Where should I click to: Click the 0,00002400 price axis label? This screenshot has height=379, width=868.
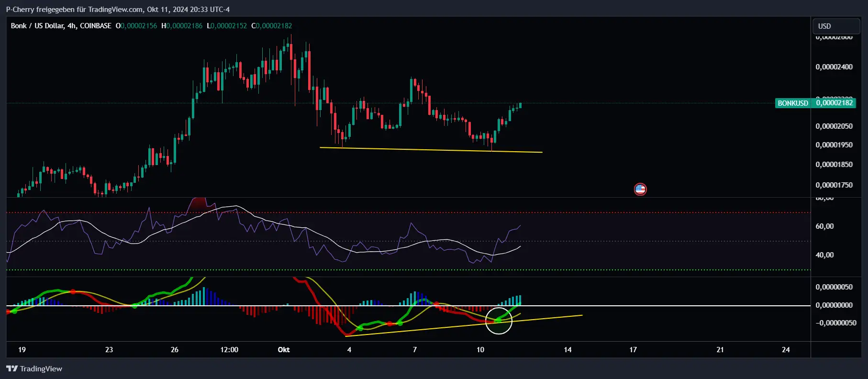pyautogui.click(x=834, y=67)
